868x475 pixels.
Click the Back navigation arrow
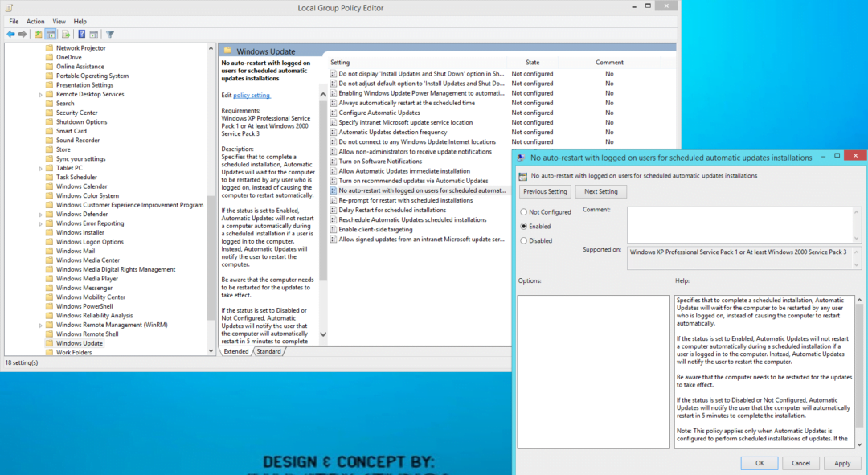(10, 34)
